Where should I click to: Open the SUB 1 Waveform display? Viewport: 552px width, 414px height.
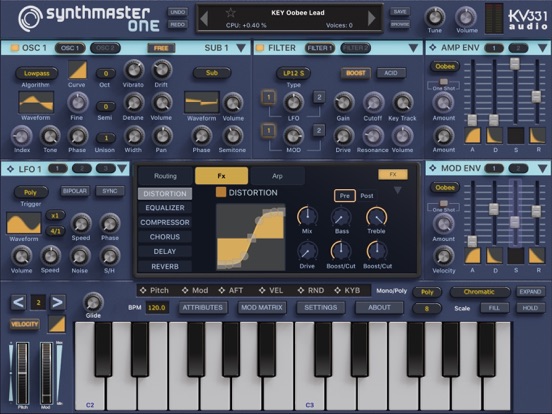click(x=202, y=102)
